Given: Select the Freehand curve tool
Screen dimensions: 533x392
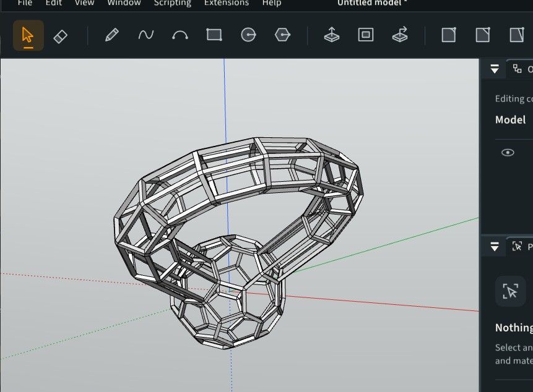Looking at the screenshot, I should 146,35.
